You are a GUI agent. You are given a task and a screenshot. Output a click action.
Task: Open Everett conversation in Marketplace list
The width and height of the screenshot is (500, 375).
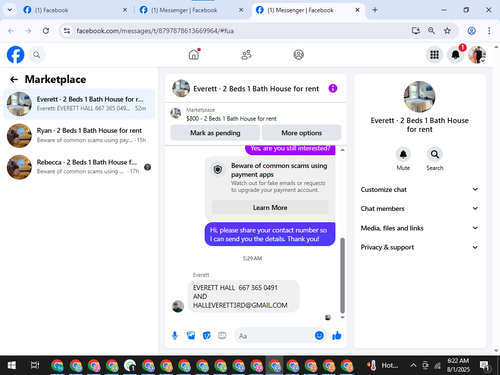click(79, 104)
